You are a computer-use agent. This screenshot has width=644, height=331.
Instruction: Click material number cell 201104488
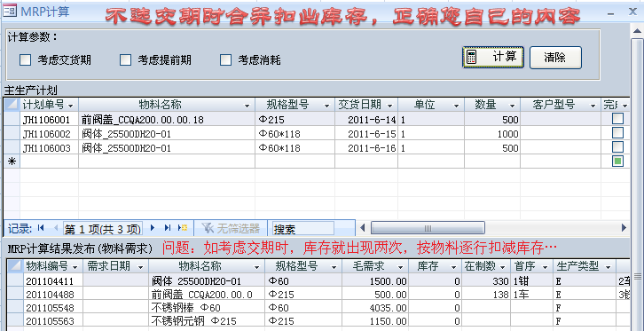[x=53, y=295]
